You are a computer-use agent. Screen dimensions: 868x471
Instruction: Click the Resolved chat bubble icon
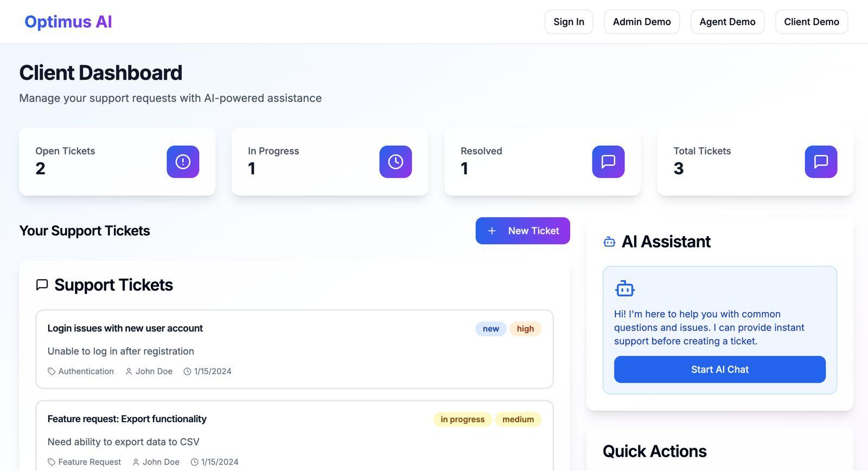coord(608,162)
